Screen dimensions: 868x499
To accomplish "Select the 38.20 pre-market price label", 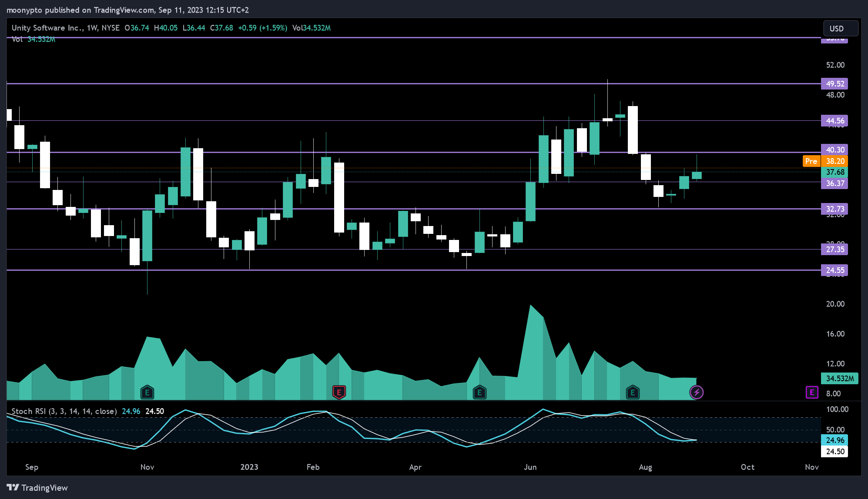I will pos(834,161).
